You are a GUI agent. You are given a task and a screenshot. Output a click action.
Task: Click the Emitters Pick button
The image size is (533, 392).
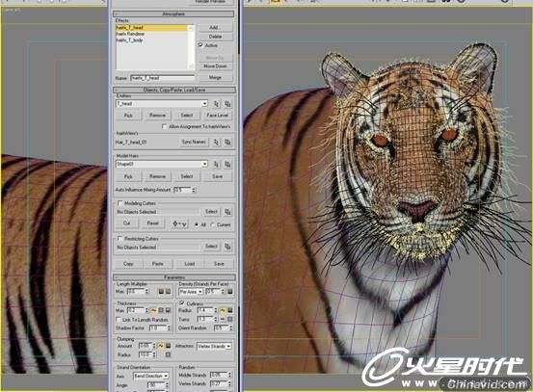tap(128, 116)
